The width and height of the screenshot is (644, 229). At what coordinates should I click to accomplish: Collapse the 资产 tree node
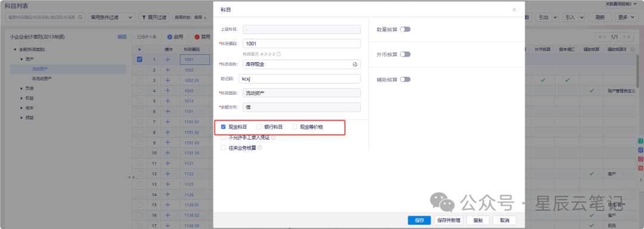point(22,59)
